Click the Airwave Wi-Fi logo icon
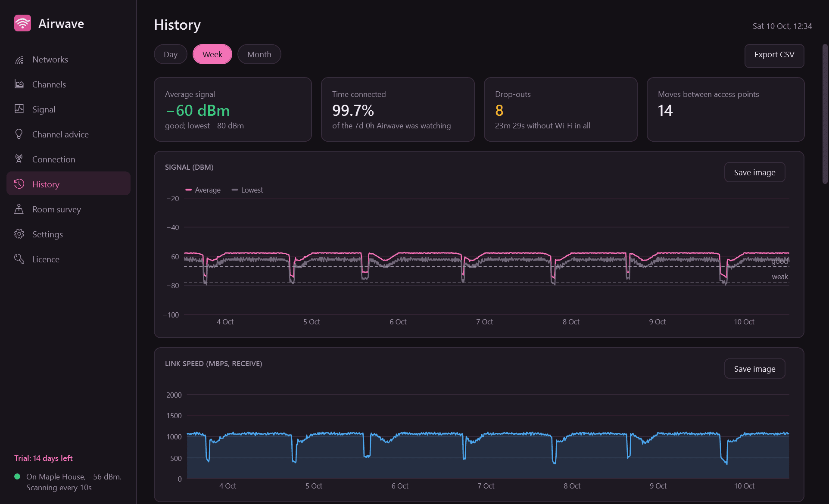 [22, 23]
